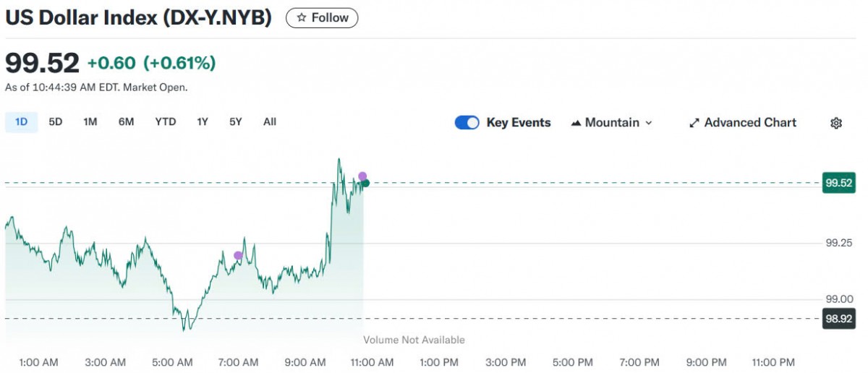This screenshot has height=373, width=868.
Task: Switch to the 5D range tab
Action: click(56, 122)
